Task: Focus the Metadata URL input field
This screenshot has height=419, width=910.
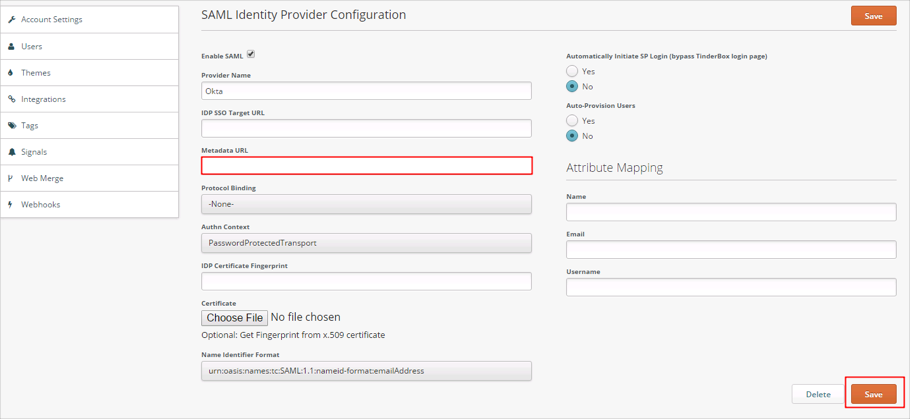Action: click(x=366, y=166)
